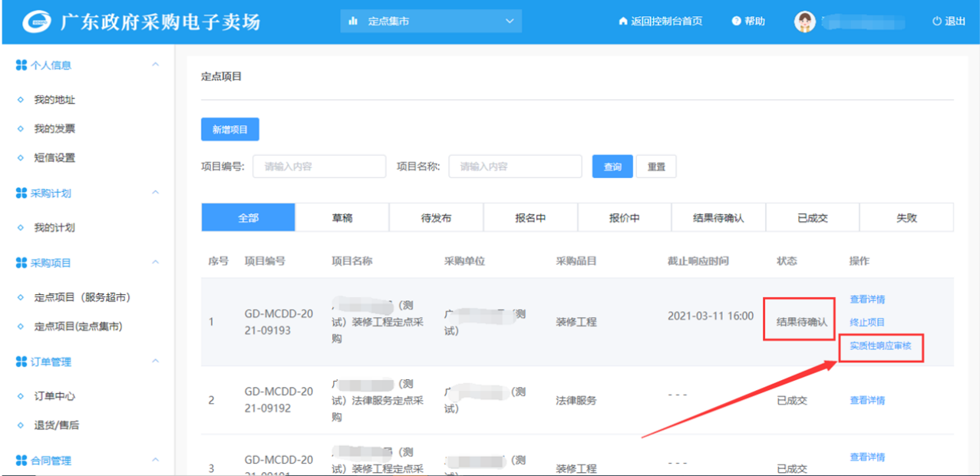Switch to the 结果待确认 tab
This screenshot has width=980, height=476.
click(718, 218)
